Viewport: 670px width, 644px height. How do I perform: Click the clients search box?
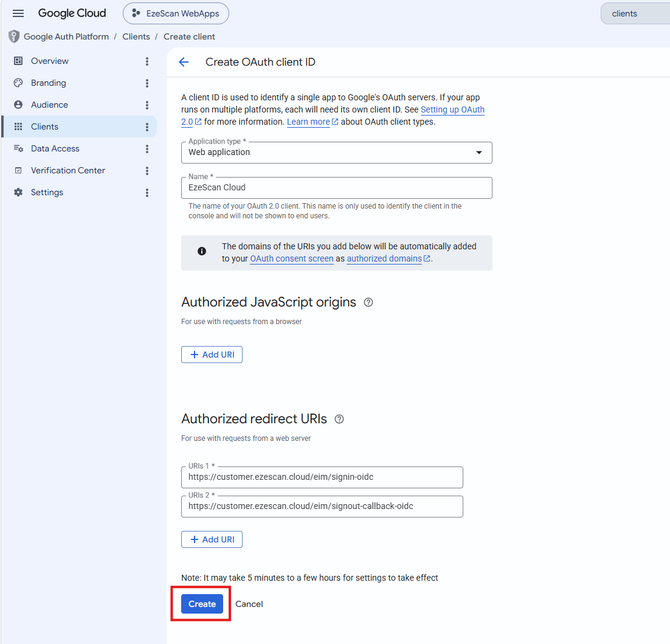point(635,13)
